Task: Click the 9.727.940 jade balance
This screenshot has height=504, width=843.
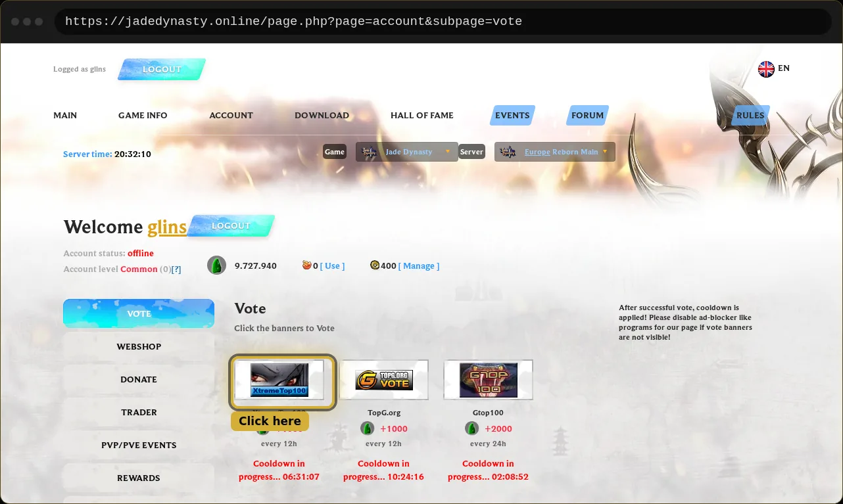Action: point(256,266)
